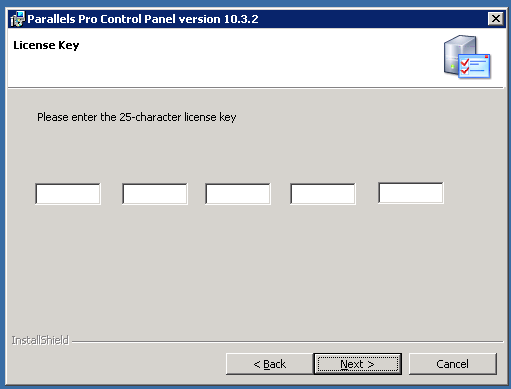
Task: Select the second license key box
Action: [x=155, y=194]
